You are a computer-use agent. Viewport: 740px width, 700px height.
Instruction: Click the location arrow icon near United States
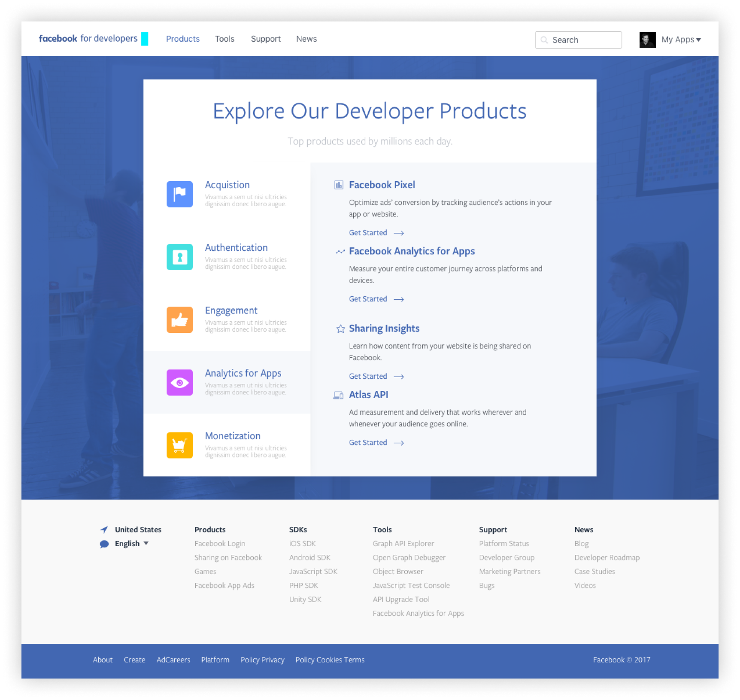(104, 530)
